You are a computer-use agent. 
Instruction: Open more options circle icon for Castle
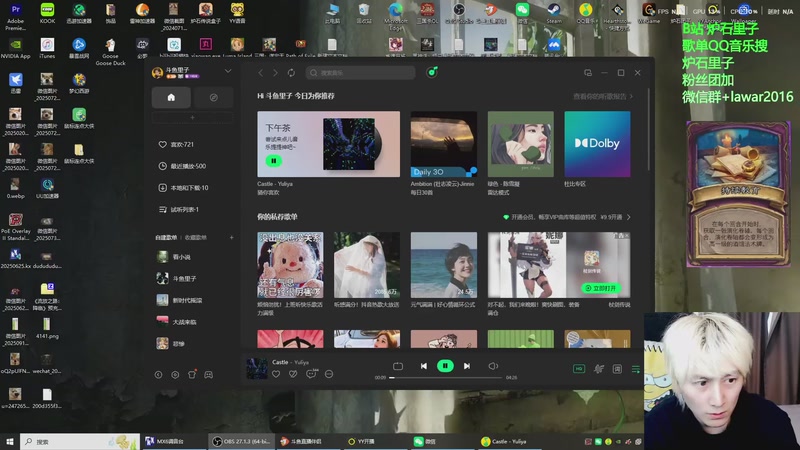pyautogui.click(x=329, y=374)
